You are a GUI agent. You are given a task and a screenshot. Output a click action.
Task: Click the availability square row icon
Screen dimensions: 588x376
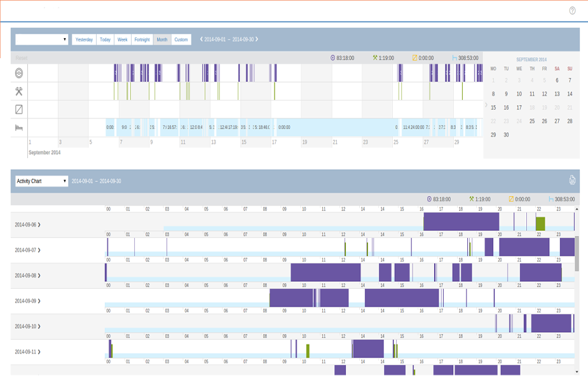[19, 109]
